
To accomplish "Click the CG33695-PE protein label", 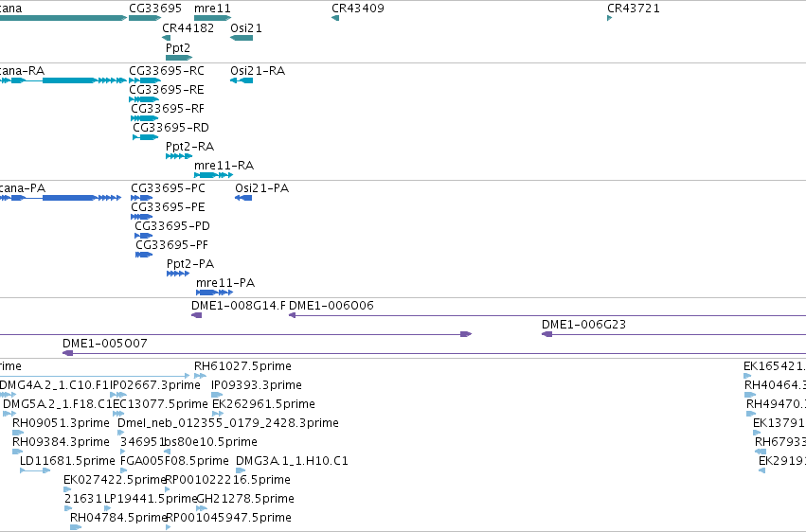I will coord(168,207).
